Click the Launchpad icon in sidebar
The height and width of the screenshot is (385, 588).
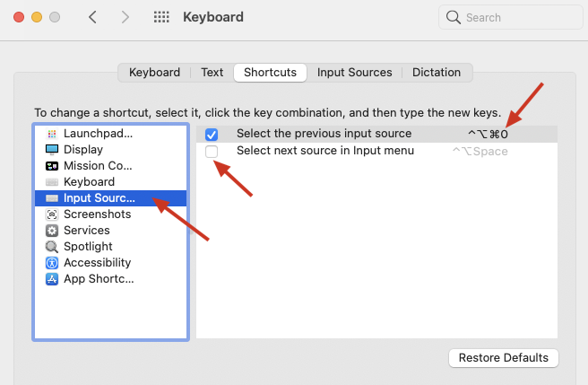pyautogui.click(x=51, y=134)
